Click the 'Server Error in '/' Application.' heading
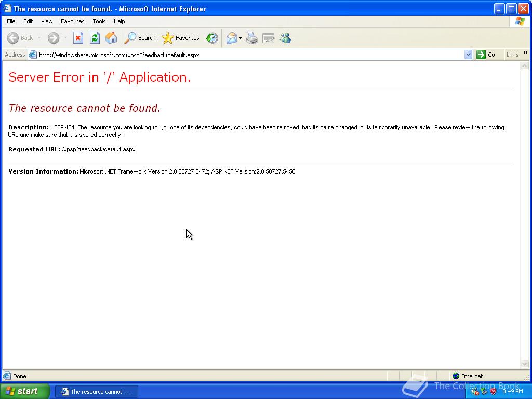 [100, 77]
